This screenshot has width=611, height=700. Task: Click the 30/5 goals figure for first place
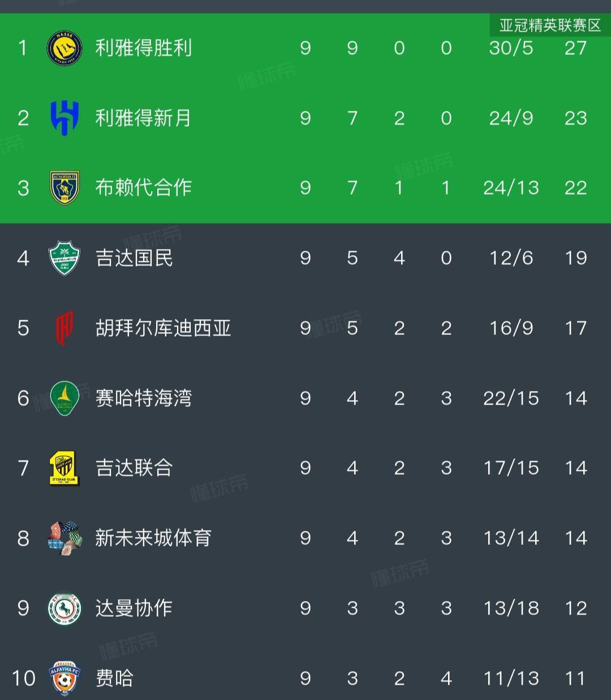tap(511, 48)
